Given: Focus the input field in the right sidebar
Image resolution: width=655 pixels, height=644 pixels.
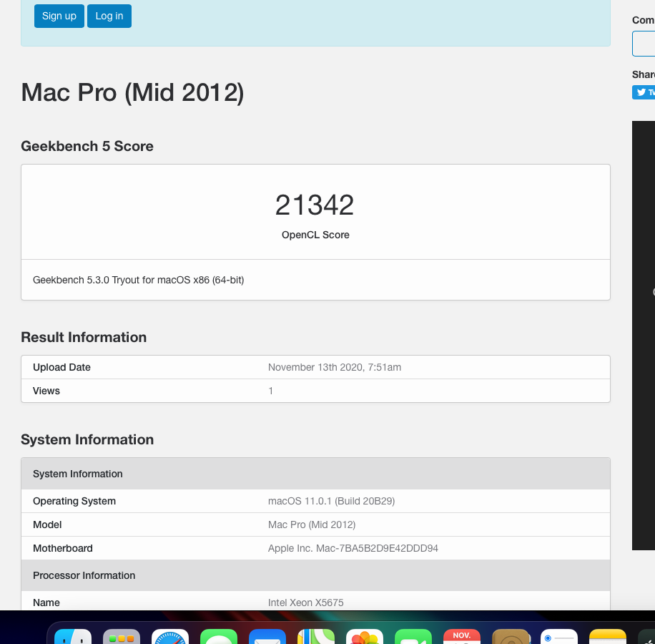Looking at the screenshot, I should pyautogui.click(x=644, y=44).
